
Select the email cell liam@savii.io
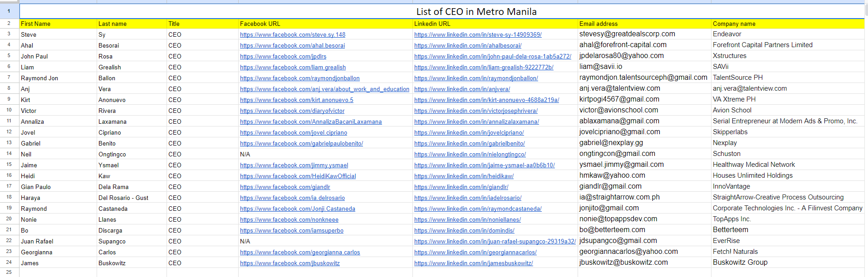[x=644, y=67]
